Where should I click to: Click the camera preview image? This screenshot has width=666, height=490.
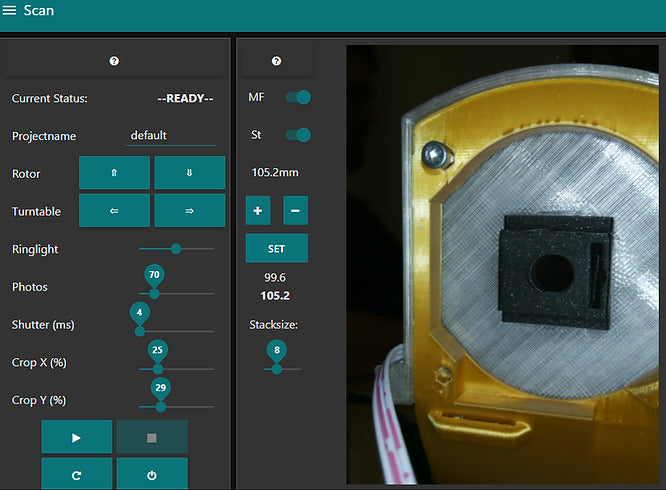pyautogui.click(x=505, y=264)
